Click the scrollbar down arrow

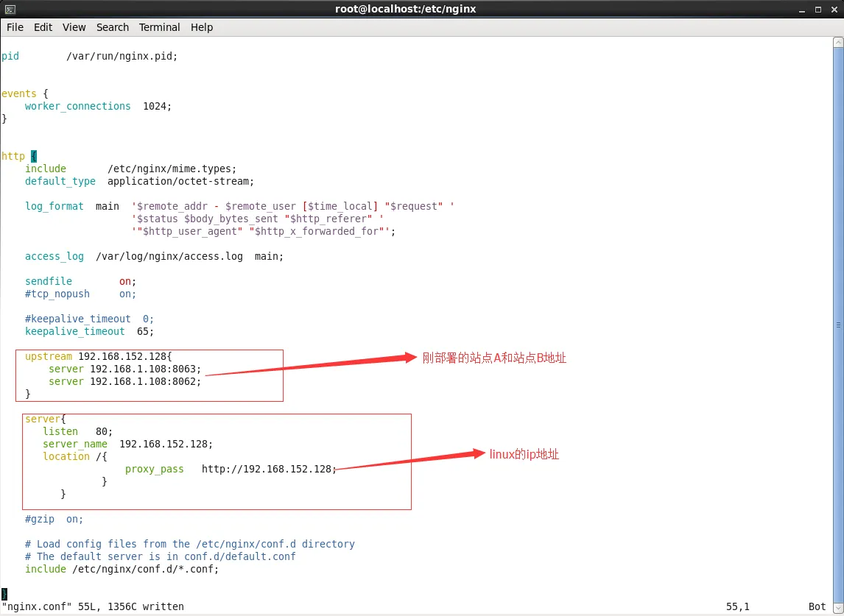838,608
